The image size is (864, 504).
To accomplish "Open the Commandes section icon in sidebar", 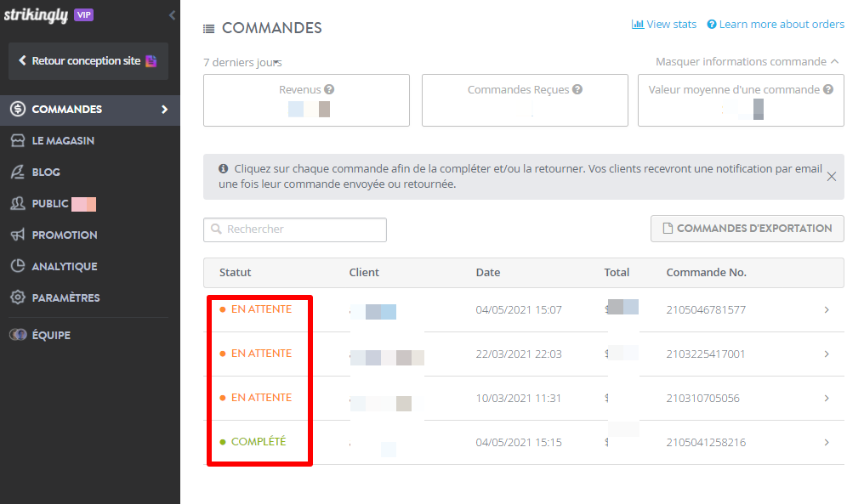I will (x=19, y=109).
